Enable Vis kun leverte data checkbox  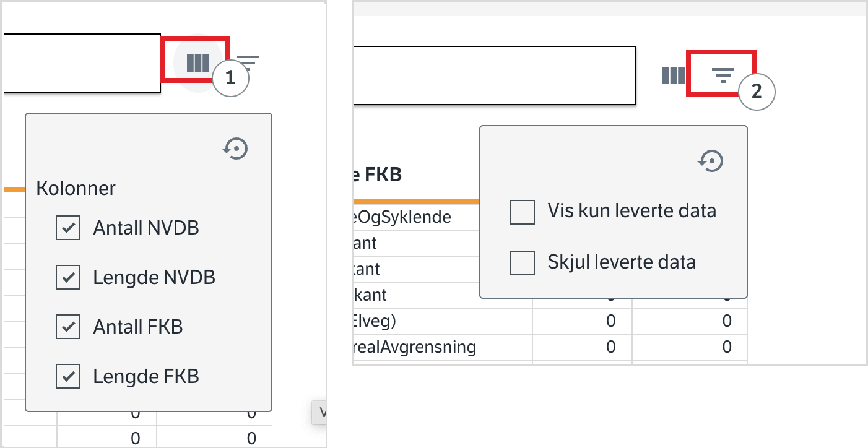(523, 212)
